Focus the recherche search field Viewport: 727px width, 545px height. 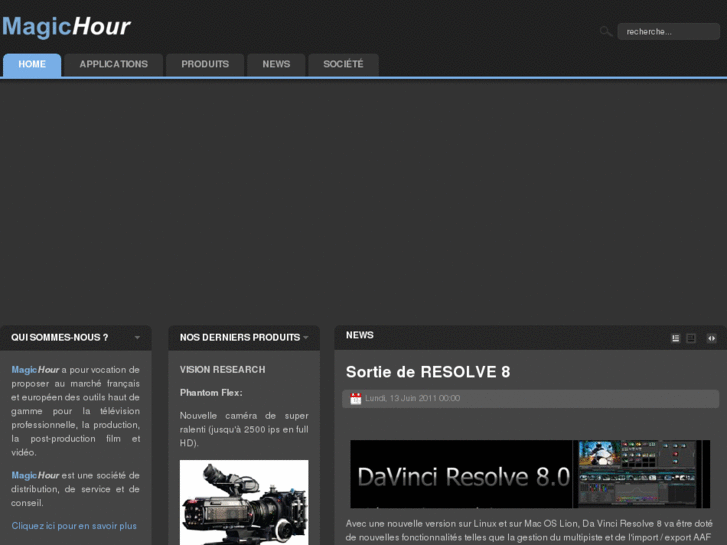(667, 32)
